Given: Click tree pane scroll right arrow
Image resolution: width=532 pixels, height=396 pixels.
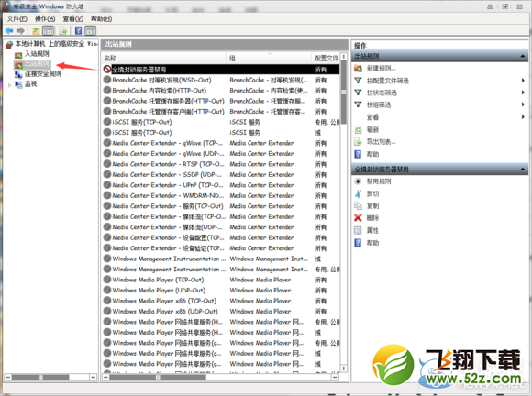Looking at the screenshot, I should click(94, 377).
